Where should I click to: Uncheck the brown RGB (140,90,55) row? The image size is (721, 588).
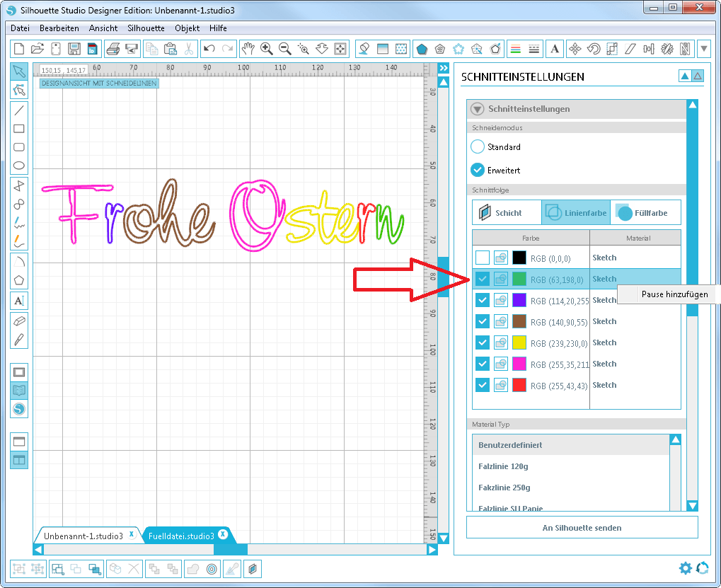482,321
